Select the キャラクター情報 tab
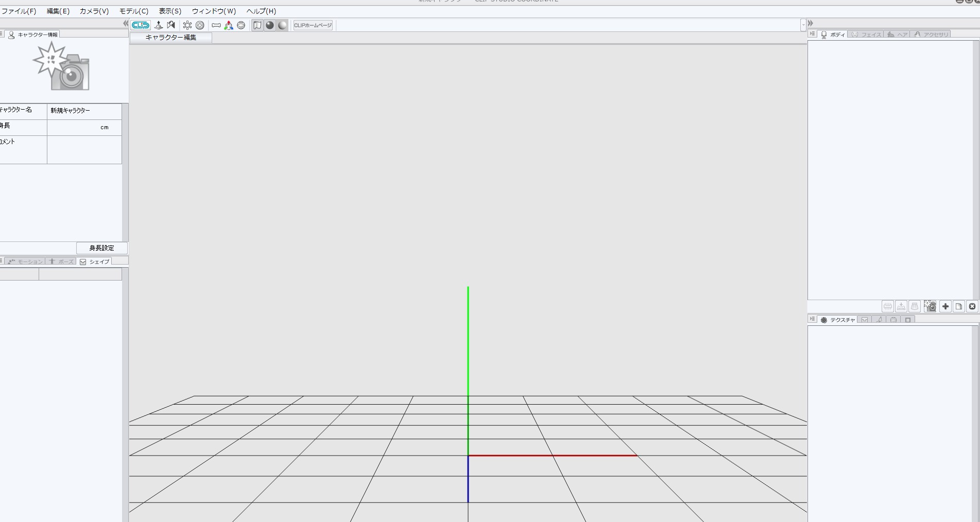The image size is (980, 522). coord(33,34)
